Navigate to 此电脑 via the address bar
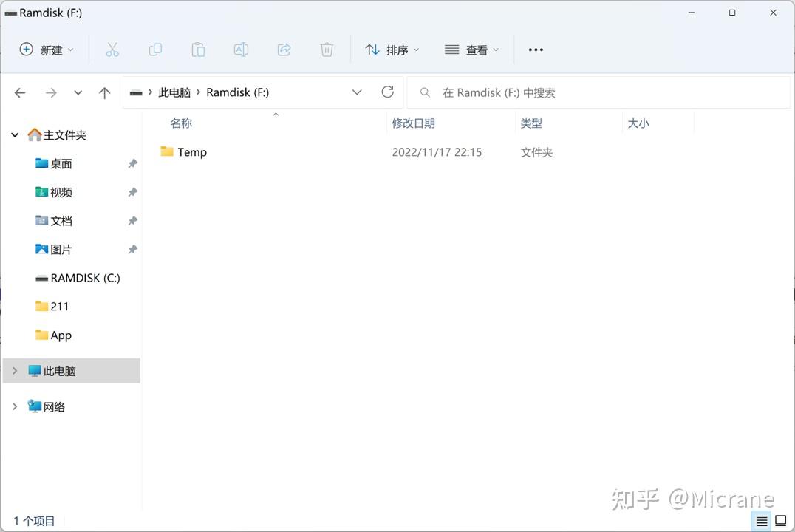The width and height of the screenshot is (795, 532). 174,92
